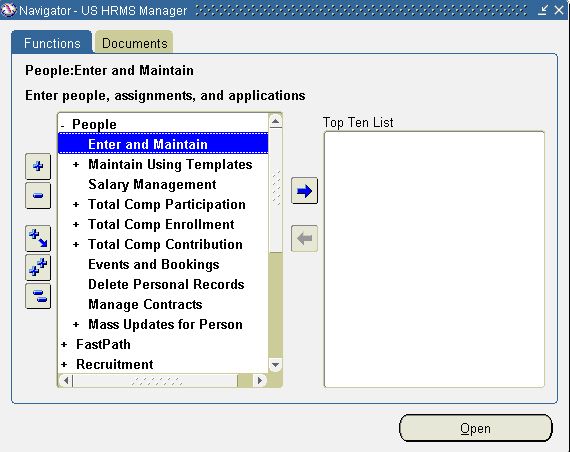570x452 pixels.
Task: Select Total Comp Contribution label
Action: (x=165, y=244)
